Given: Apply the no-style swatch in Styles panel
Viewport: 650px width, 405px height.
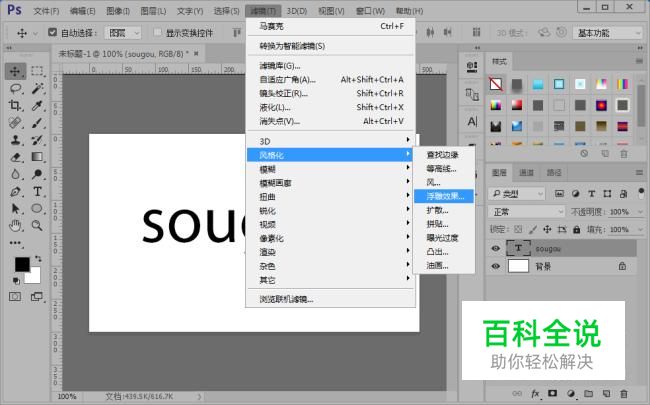Looking at the screenshot, I should click(496, 84).
